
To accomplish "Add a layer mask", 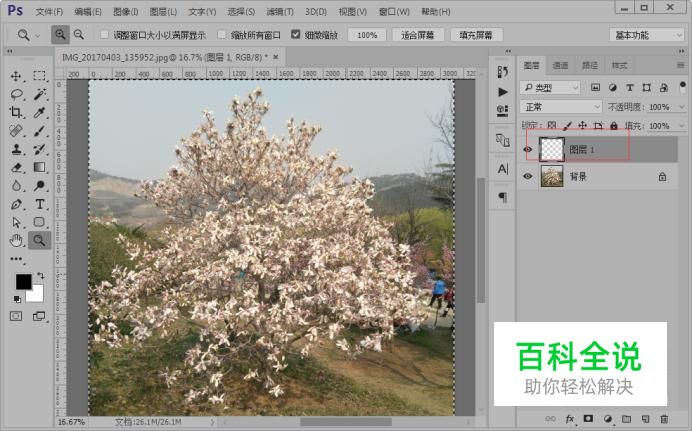I will coord(588,419).
